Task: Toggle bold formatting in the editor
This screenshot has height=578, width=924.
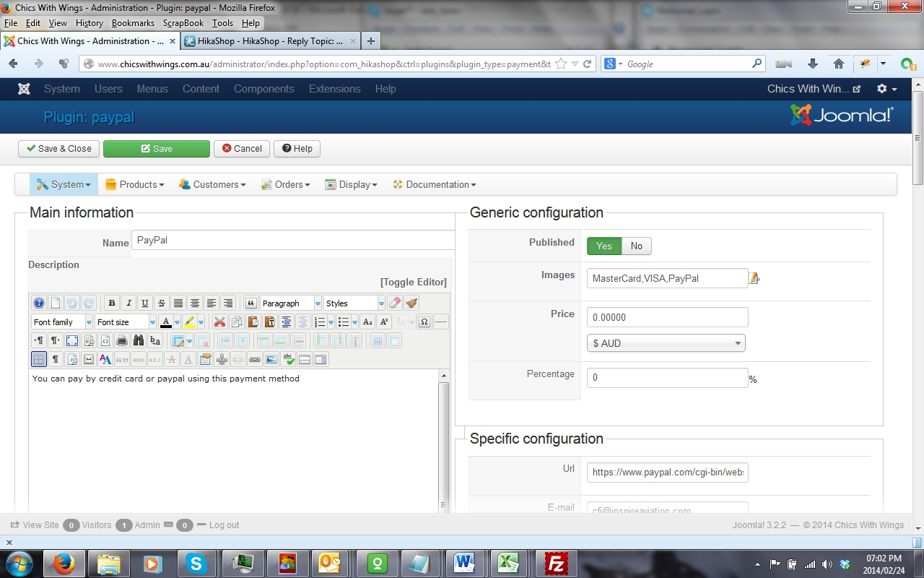Action: click(x=112, y=303)
